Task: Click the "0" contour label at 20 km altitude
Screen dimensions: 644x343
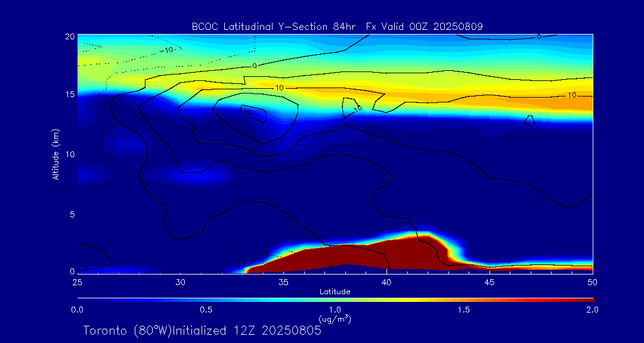Action: (x=539, y=36)
